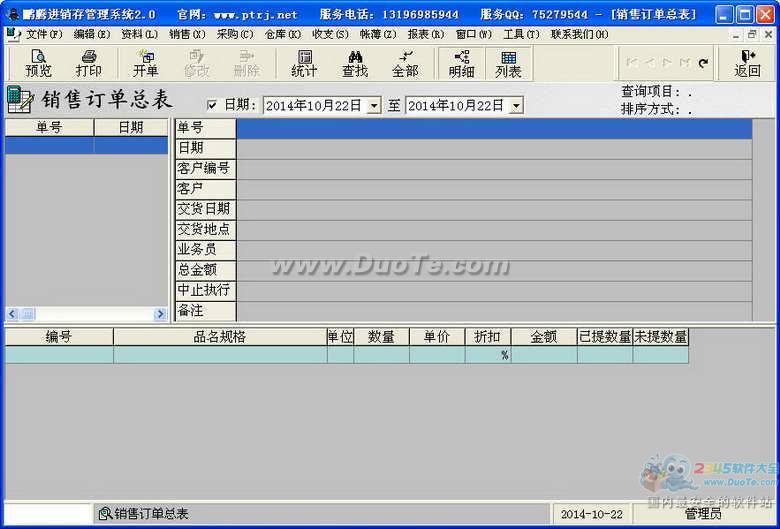Click the 未提数量 column header

661,337
